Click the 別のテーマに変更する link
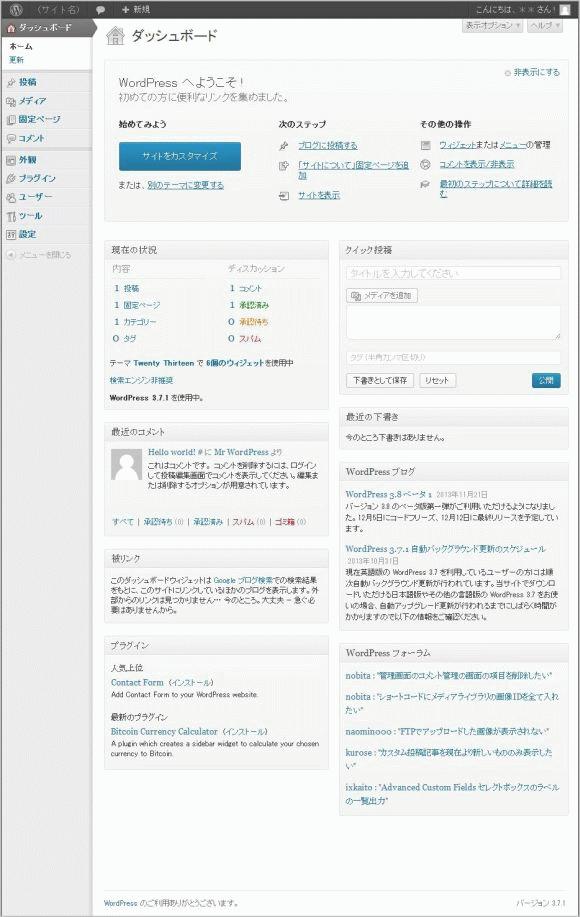Image resolution: width=580 pixels, height=917 pixels. point(185,185)
